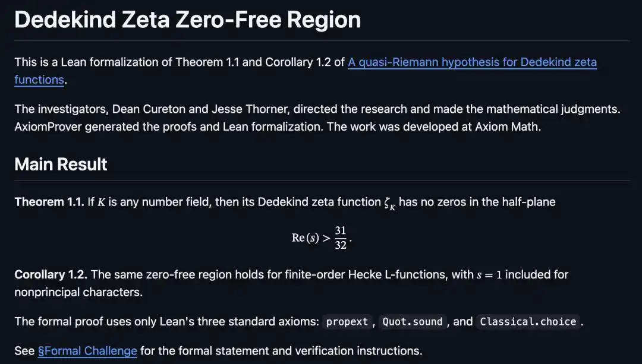
Task: Click the bold 'Corollary 1.2.' label
Action: tap(51, 274)
